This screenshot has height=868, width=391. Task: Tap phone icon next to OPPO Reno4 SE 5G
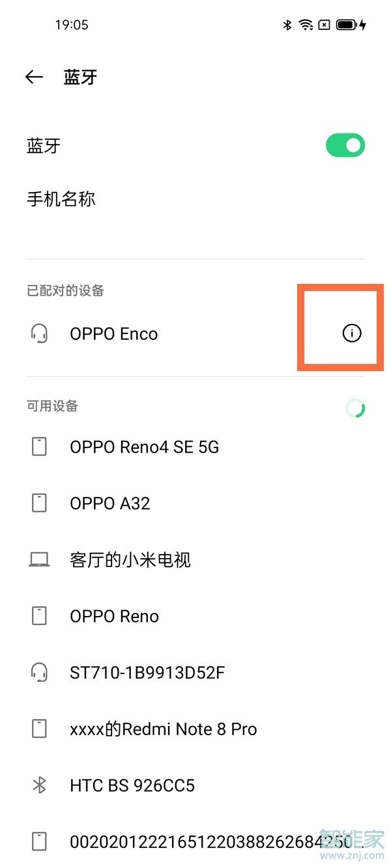pos(40,447)
